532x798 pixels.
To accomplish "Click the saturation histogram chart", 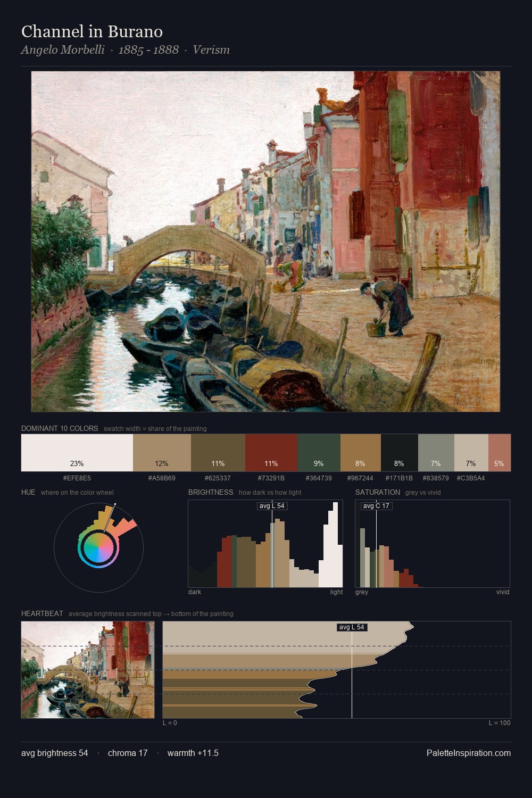I will click(433, 544).
